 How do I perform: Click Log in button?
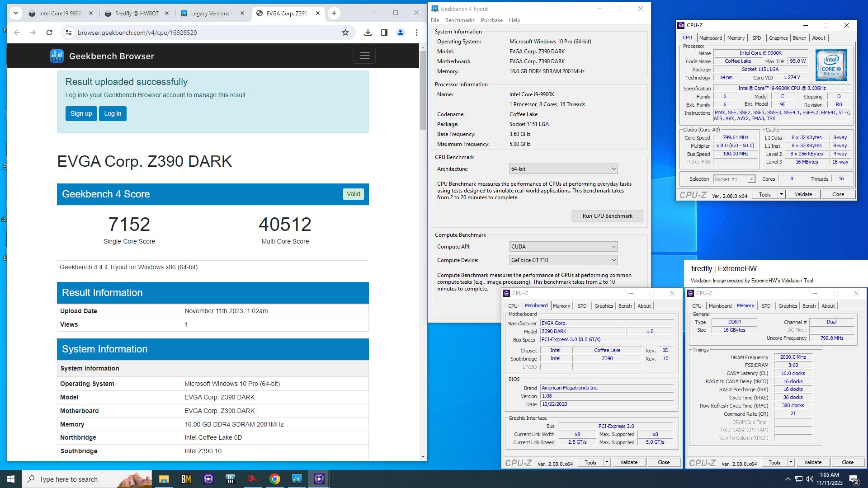click(113, 113)
